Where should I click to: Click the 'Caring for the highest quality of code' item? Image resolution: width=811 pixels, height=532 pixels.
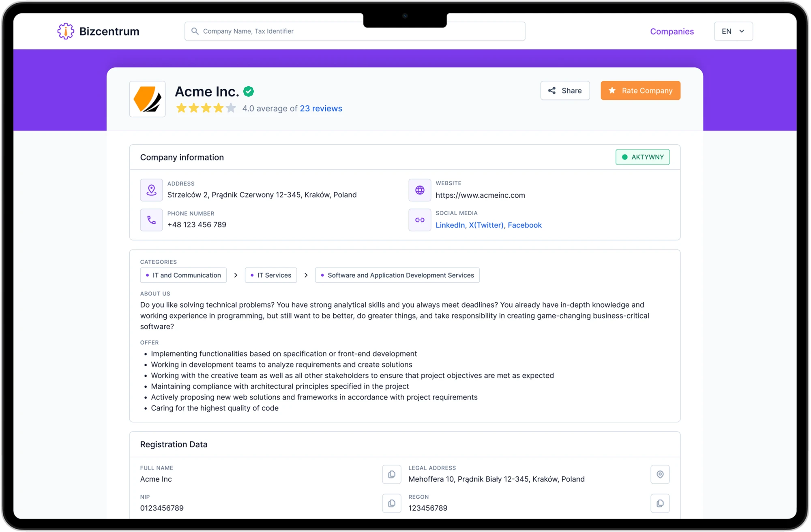click(215, 408)
